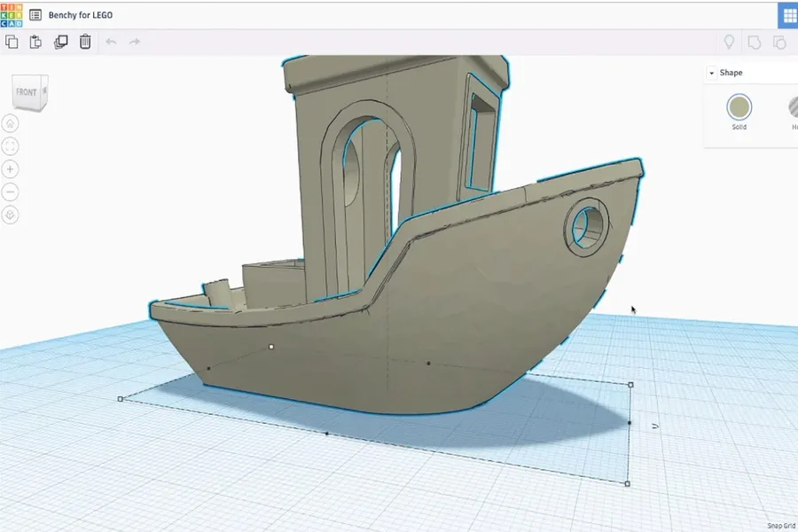Copy the selected shape
The image size is (798, 532).
[x=12, y=42]
